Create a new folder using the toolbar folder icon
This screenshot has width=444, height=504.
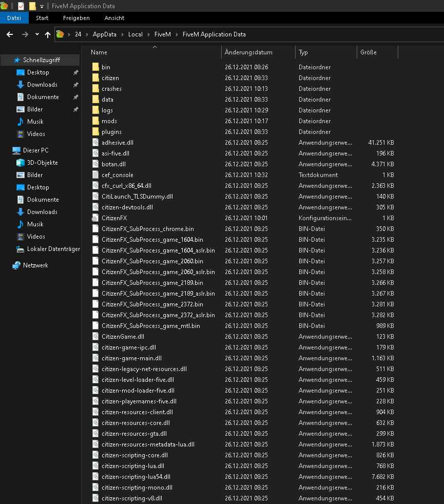(32, 7)
